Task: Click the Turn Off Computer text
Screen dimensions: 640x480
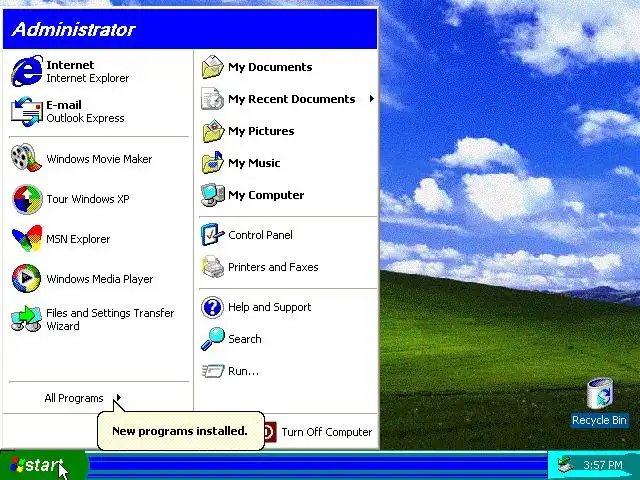Action: pos(327,432)
